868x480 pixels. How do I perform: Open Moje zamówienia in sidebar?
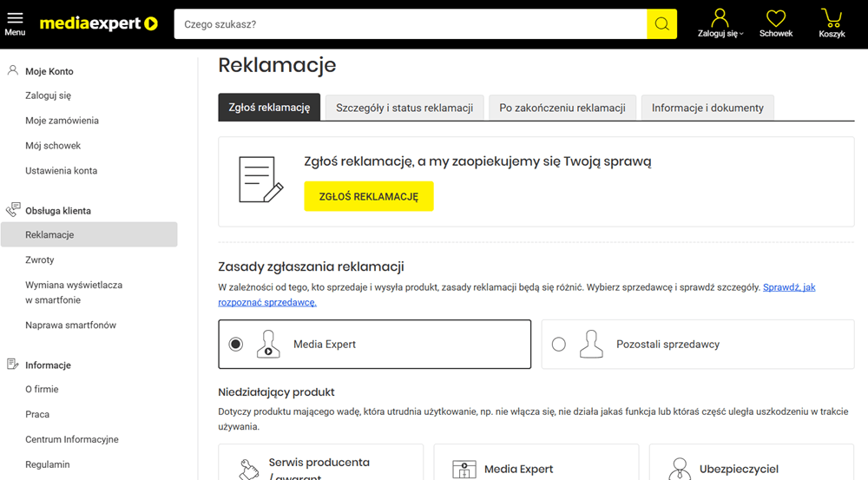pyautogui.click(x=62, y=120)
